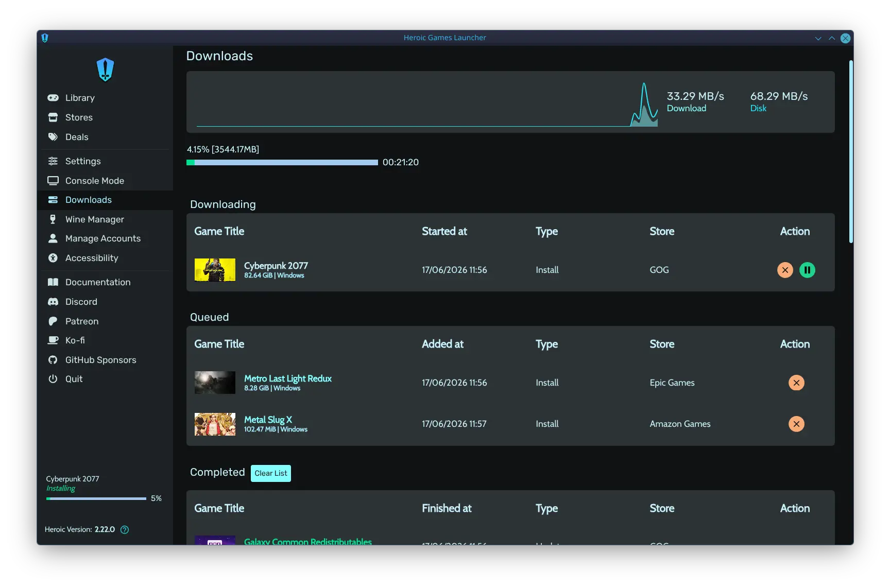Minimize the Heroic Games Launcher window
Screen dimensions: 890x588
818,38
